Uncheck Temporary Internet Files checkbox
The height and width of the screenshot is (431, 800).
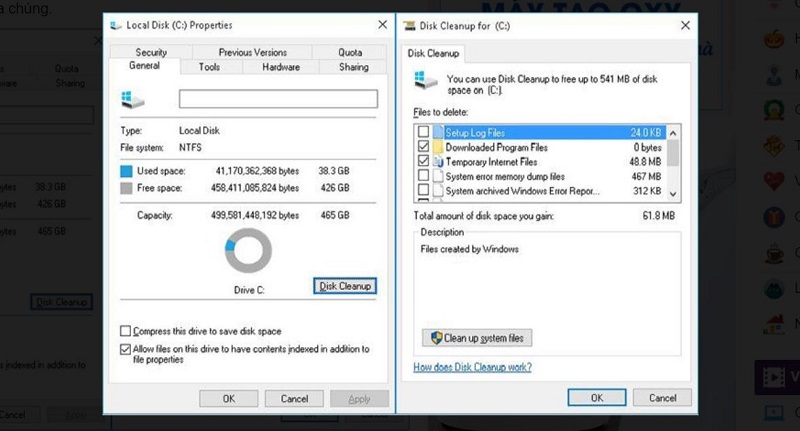pyautogui.click(x=423, y=161)
